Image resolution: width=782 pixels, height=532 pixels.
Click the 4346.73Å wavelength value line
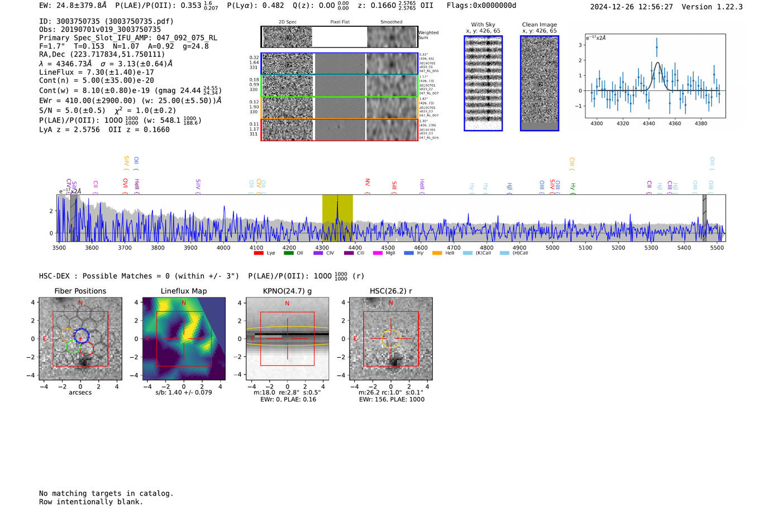(106, 64)
